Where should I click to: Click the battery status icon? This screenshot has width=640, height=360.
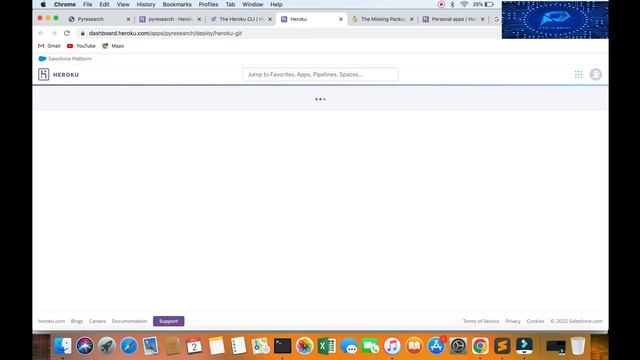[489, 4]
